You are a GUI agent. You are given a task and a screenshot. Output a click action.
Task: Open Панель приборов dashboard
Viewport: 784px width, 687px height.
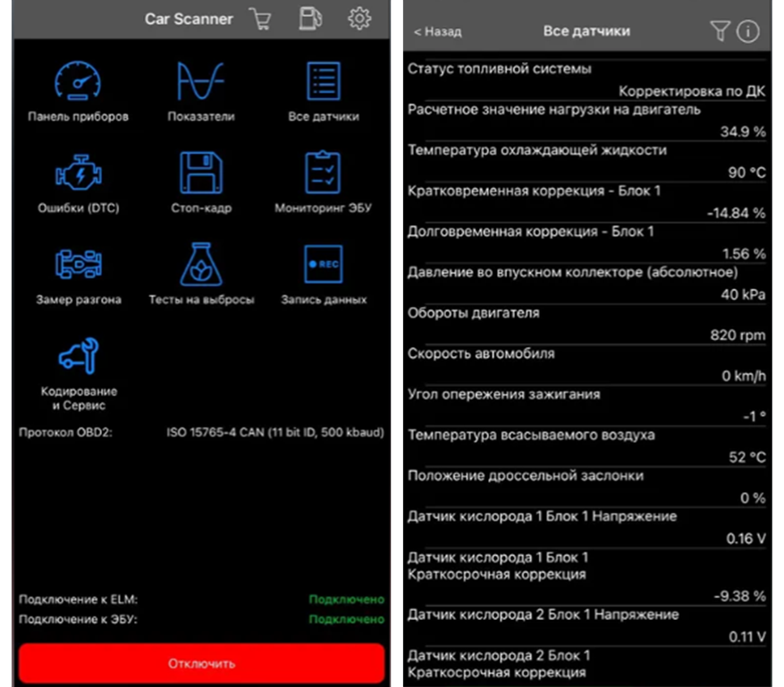tap(78, 91)
